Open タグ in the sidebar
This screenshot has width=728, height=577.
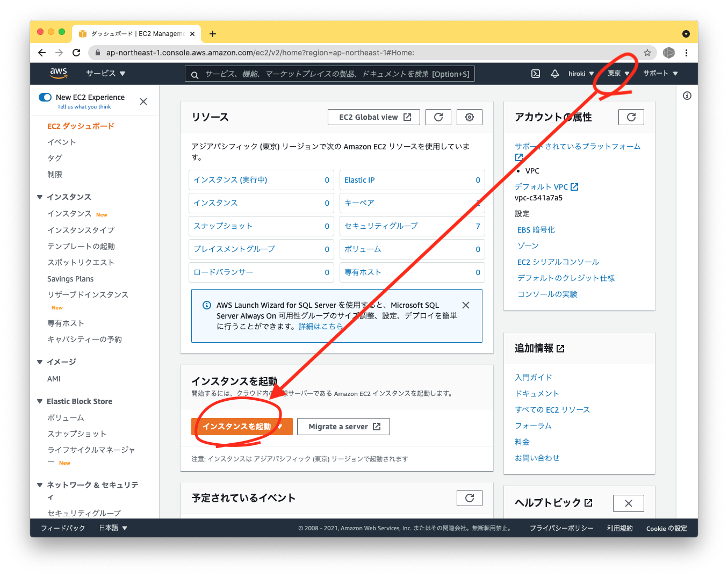click(x=55, y=158)
